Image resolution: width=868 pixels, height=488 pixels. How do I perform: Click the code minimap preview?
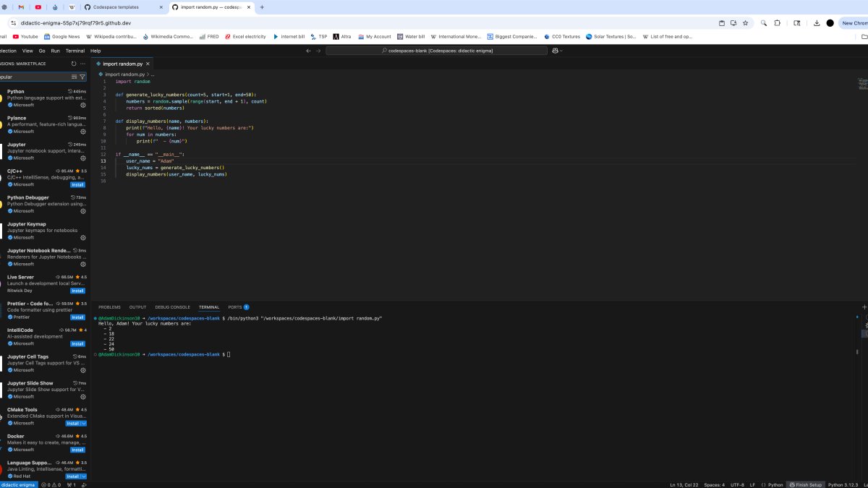[863, 83]
